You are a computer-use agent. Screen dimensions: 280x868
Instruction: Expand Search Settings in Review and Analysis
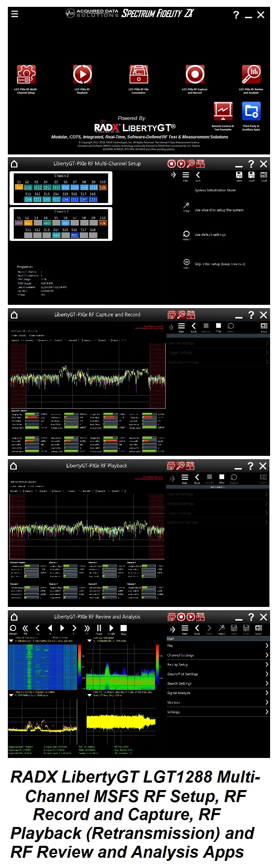coord(218,683)
